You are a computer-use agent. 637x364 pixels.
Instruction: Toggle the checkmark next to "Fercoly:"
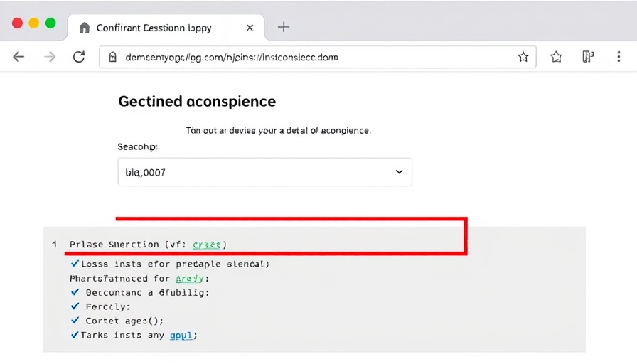pos(75,306)
